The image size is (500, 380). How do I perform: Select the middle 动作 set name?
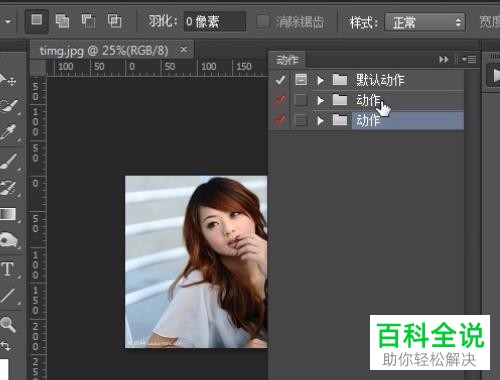(368, 100)
